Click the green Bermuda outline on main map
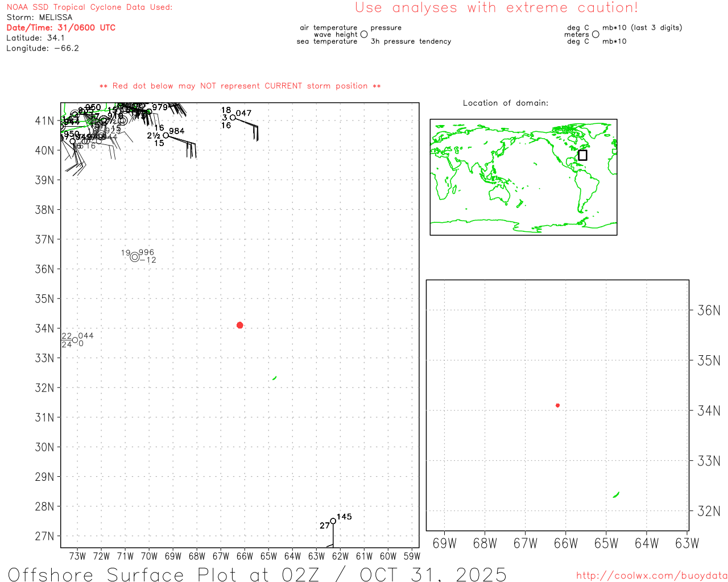 275,378
